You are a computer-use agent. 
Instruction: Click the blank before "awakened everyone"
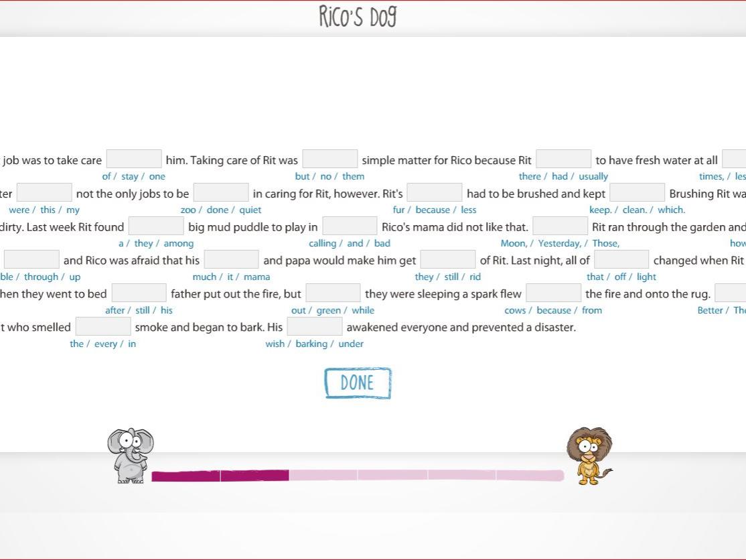coord(315,327)
